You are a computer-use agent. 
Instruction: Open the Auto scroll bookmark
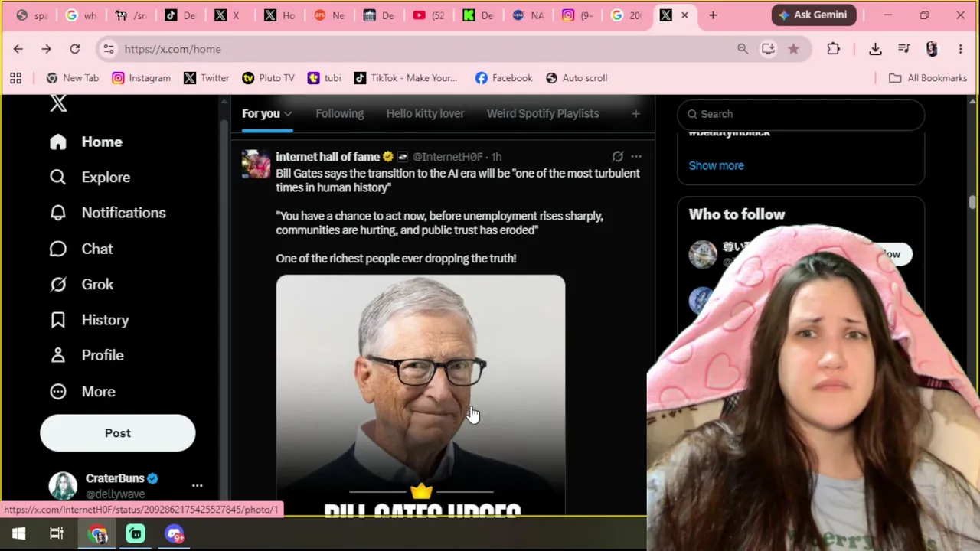(576, 78)
